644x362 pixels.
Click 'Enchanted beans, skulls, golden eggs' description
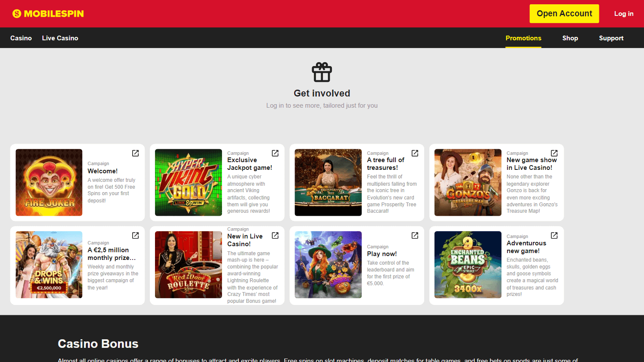(x=532, y=277)
